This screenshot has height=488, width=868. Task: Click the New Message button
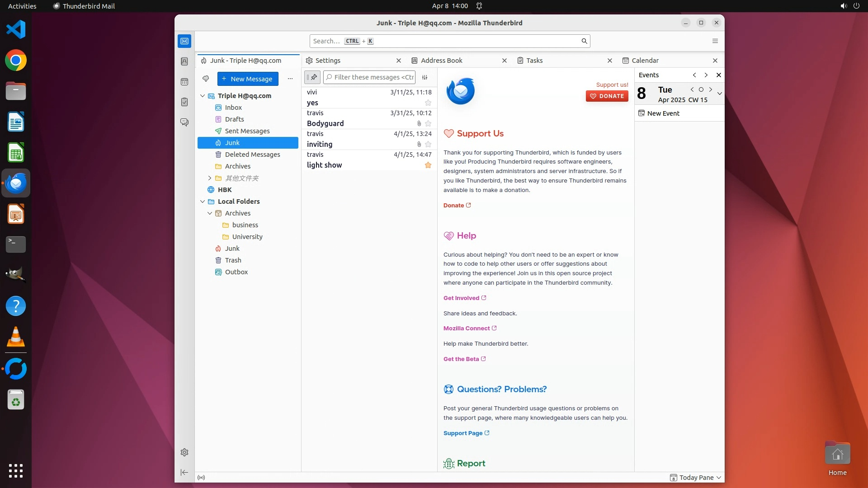click(x=248, y=79)
